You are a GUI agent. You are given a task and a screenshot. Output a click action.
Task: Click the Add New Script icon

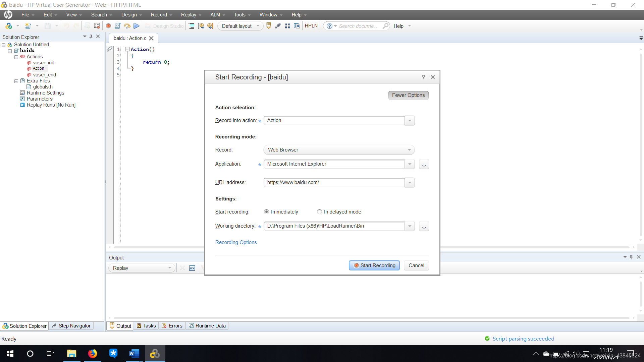coord(28,26)
